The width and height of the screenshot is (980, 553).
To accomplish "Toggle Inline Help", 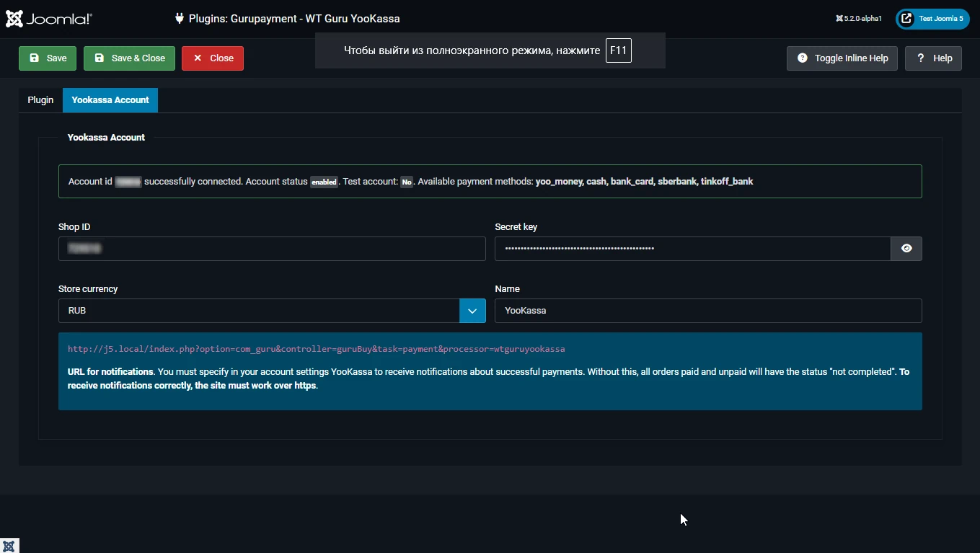I will [x=842, y=58].
